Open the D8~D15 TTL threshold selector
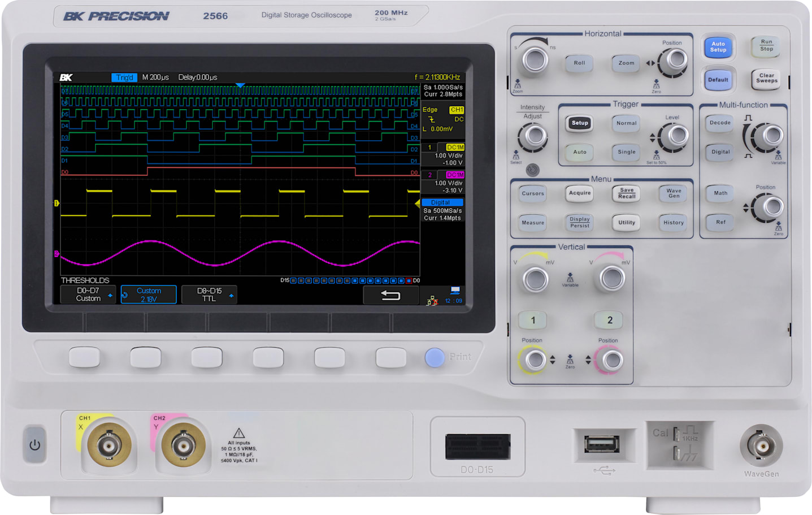Viewport: 812px width, 515px height. [208, 295]
